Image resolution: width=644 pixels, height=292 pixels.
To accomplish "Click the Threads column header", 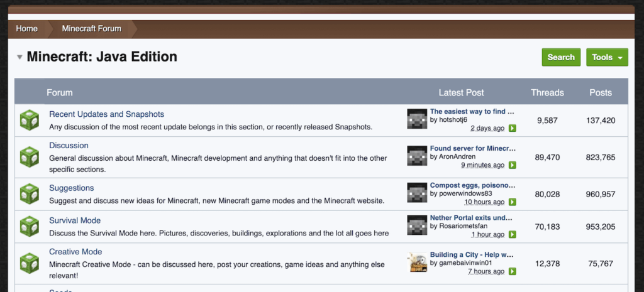I will [547, 93].
